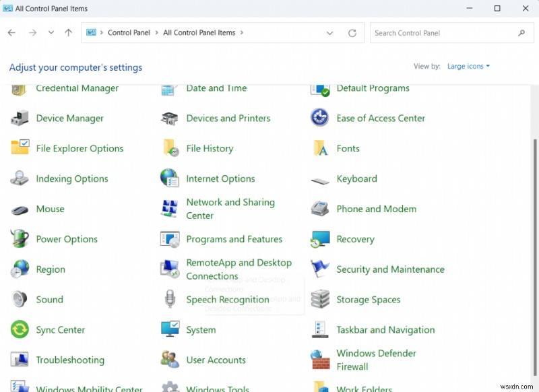The width and height of the screenshot is (539, 392).
Task: Expand chevron before Control Panel breadcrumb
Action: click(102, 32)
